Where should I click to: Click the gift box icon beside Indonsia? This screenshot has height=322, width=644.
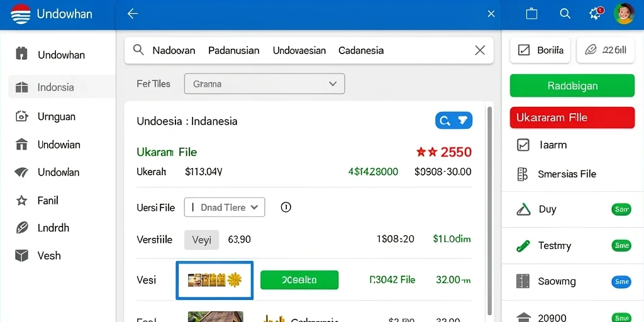[x=21, y=87]
